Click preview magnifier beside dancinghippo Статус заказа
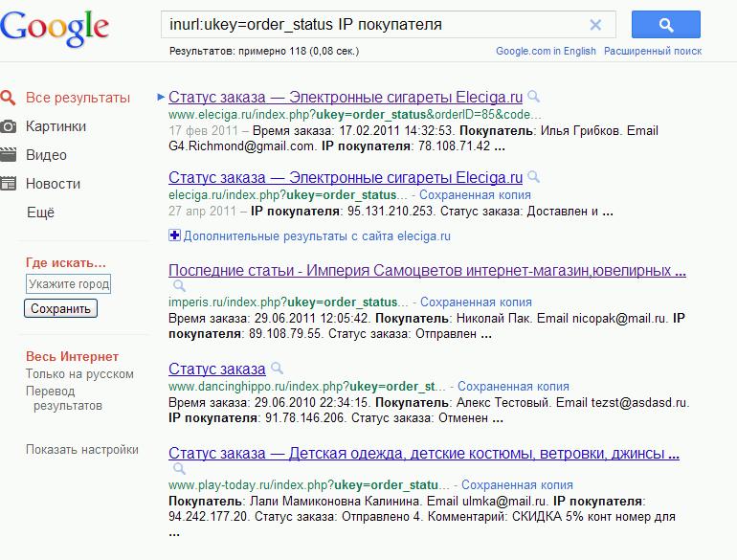The width and height of the screenshot is (737, 560). [x=278, y=369]
